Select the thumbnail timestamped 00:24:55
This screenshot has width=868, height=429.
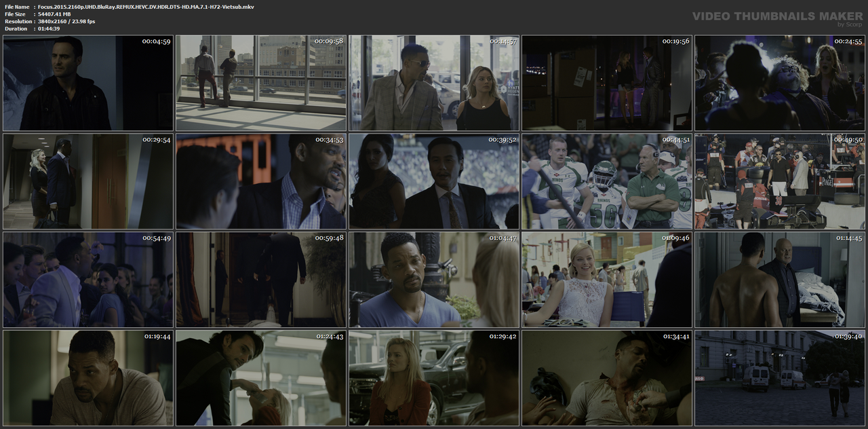coord(780,83)
